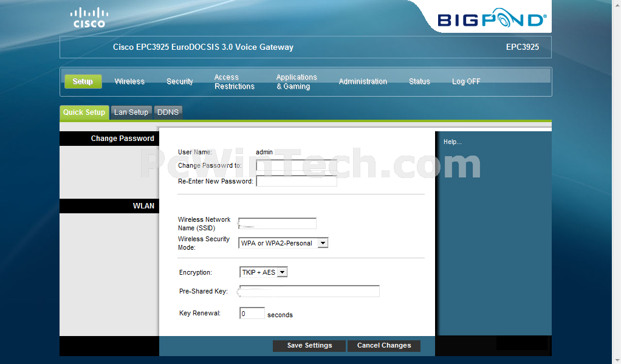Click the 'WLAN' section heading

pos(143,206)
